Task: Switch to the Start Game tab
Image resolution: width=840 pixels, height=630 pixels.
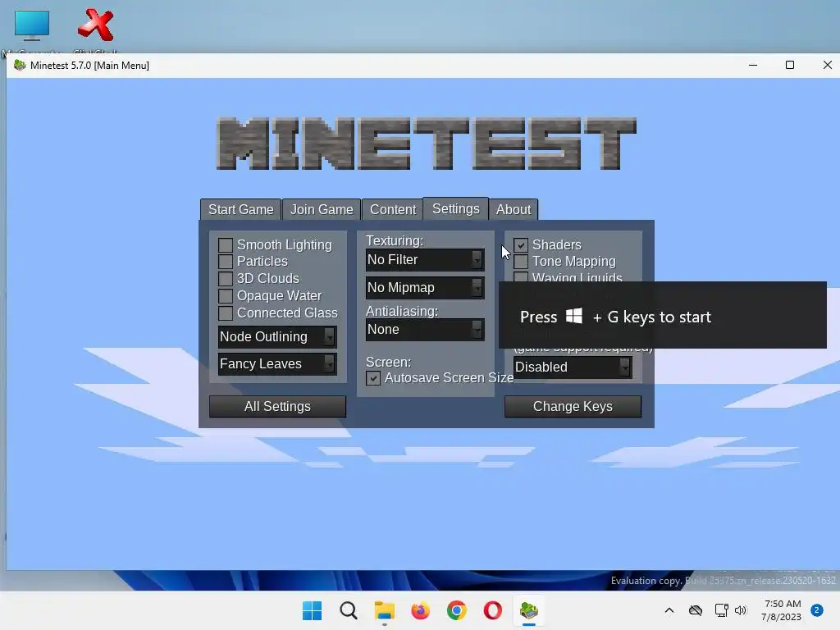Action: pos(240,209)
